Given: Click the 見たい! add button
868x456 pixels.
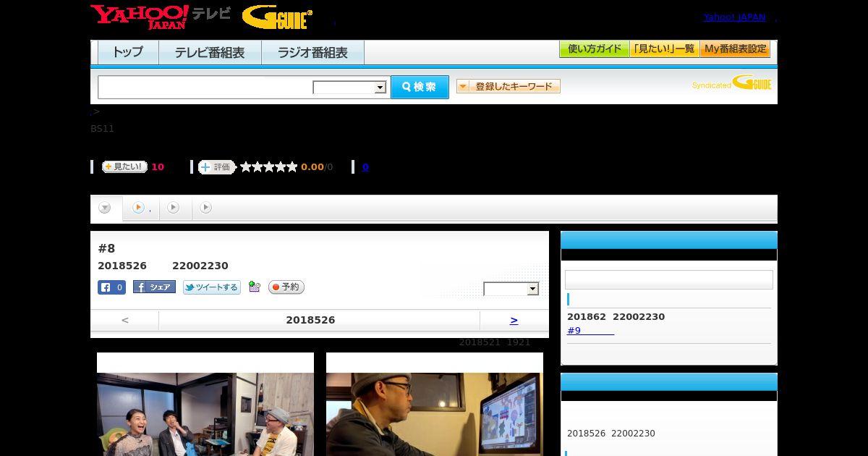Looking at the screenshot, I should (x=124, y=166).
